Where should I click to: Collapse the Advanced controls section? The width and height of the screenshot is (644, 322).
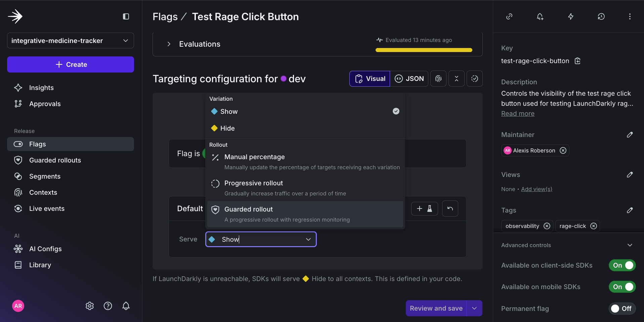pos(630,245)
